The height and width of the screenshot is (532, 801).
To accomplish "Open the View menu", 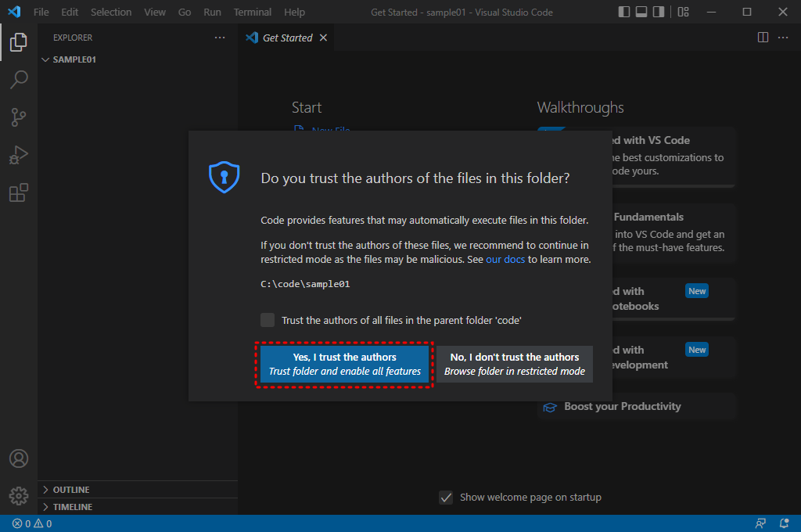I will [155, 12].
